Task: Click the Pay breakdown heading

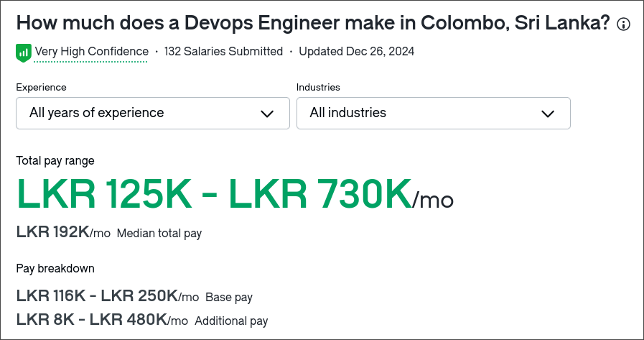Action: click(x=55, y=268)
